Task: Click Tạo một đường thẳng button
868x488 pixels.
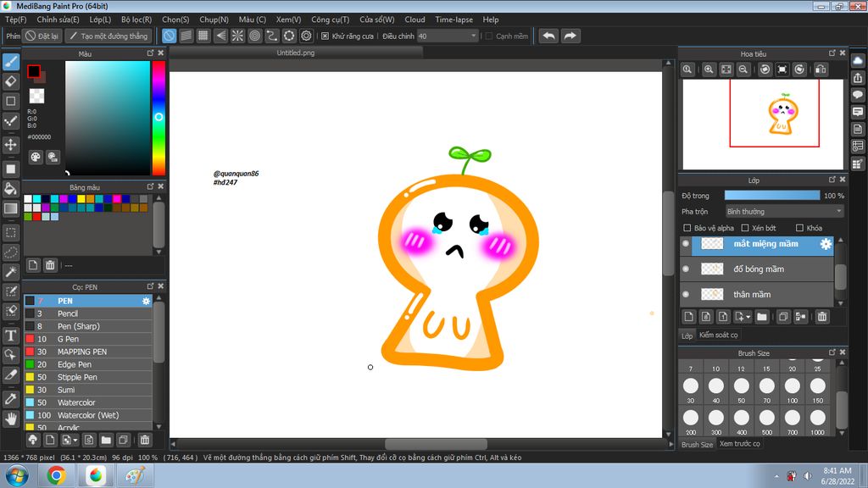Action: tap(108, 36)
